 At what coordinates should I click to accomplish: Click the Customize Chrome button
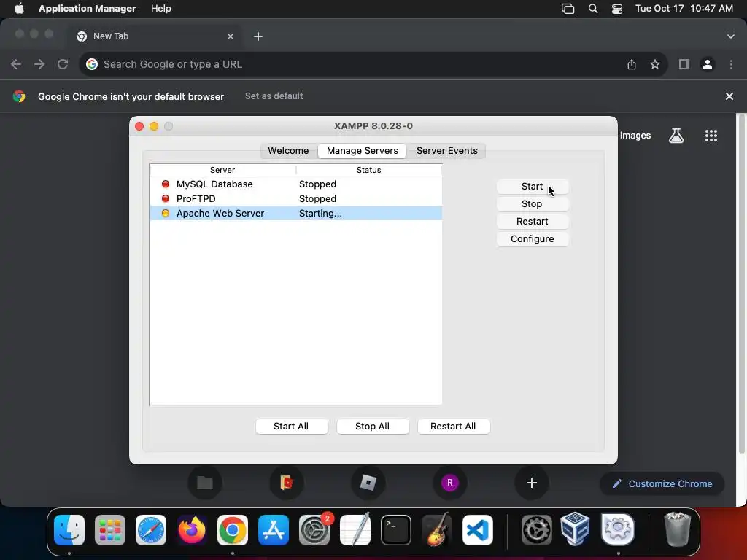[662, 484]
